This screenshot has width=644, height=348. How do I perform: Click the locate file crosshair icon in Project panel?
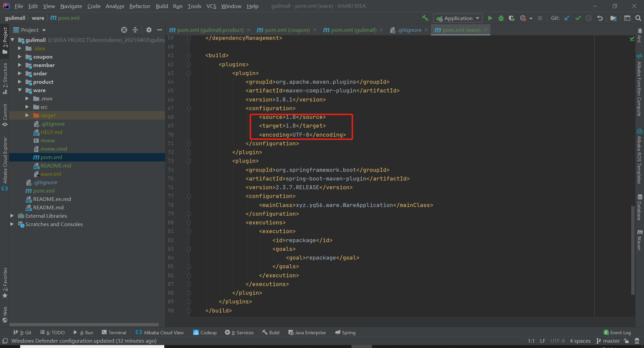124,30
